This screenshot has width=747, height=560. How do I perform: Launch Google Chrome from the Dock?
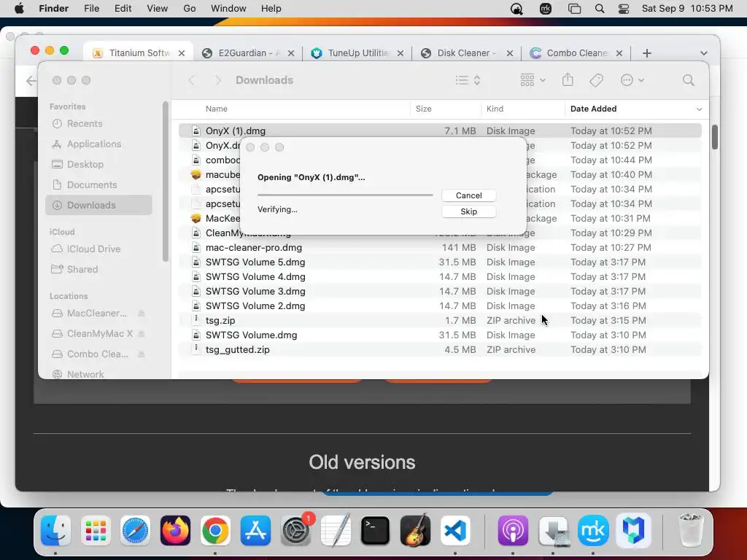[x=215, y=530]
